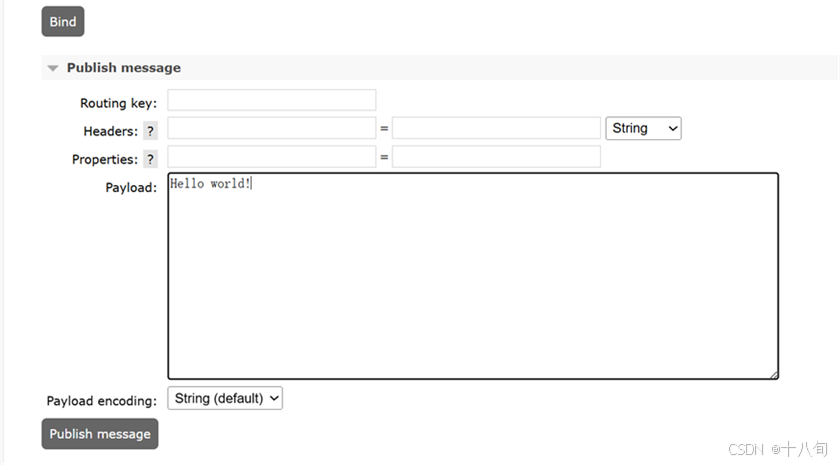Click the Payload encoding label
The image size is (840, 465).
[102, 401]
